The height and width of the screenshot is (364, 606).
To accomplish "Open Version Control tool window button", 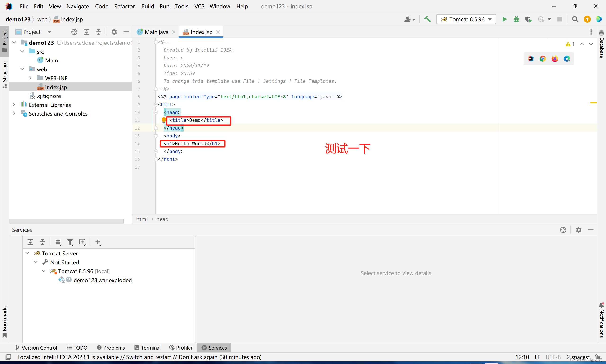I will point(36,348).
